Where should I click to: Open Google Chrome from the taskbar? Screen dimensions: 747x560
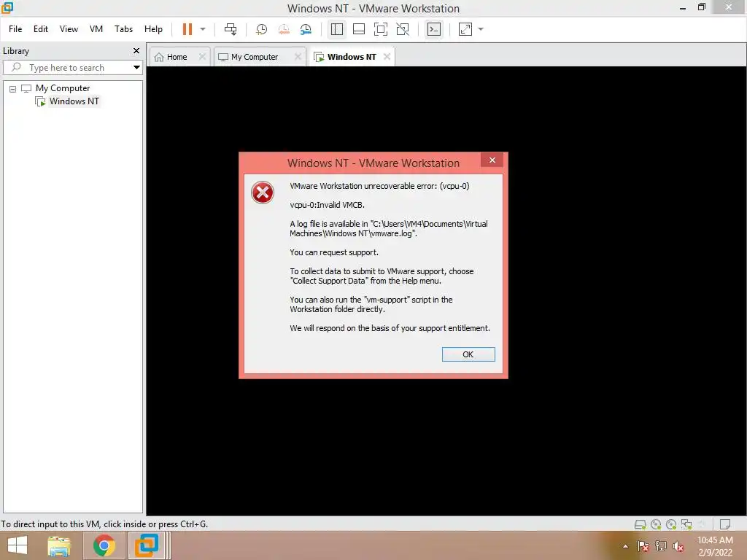pos(104,545)
